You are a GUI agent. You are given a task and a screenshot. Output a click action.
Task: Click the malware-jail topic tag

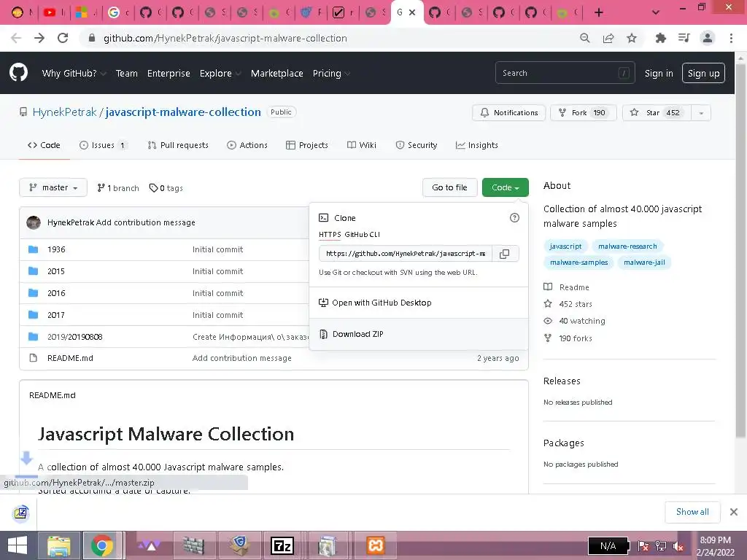click(x=644, y=262)
